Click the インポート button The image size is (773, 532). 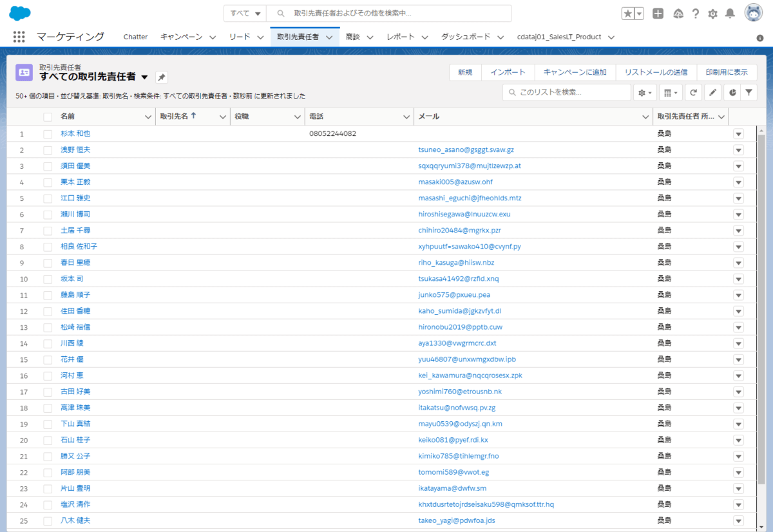(508, 72)
